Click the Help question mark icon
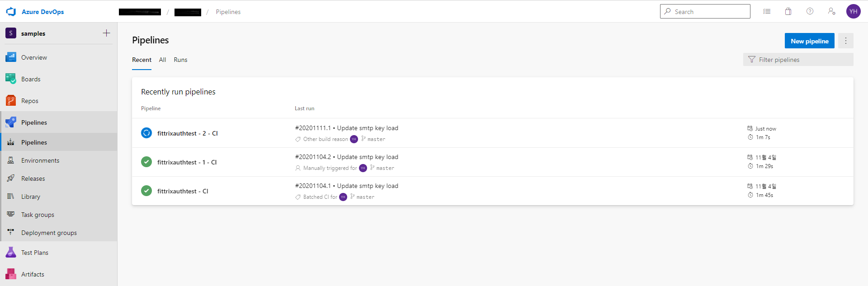The image size is (868, 286). tap(810, 11)
